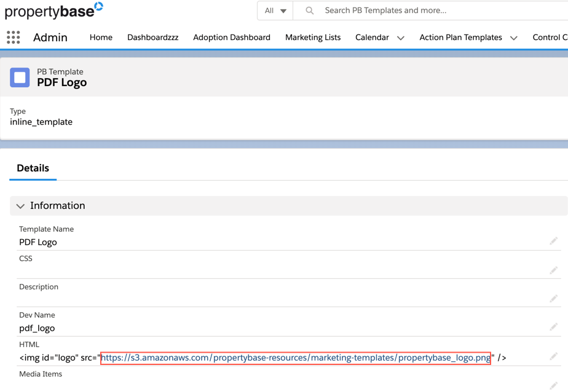Click Dev Name edit pencil icon

(553, 327)
